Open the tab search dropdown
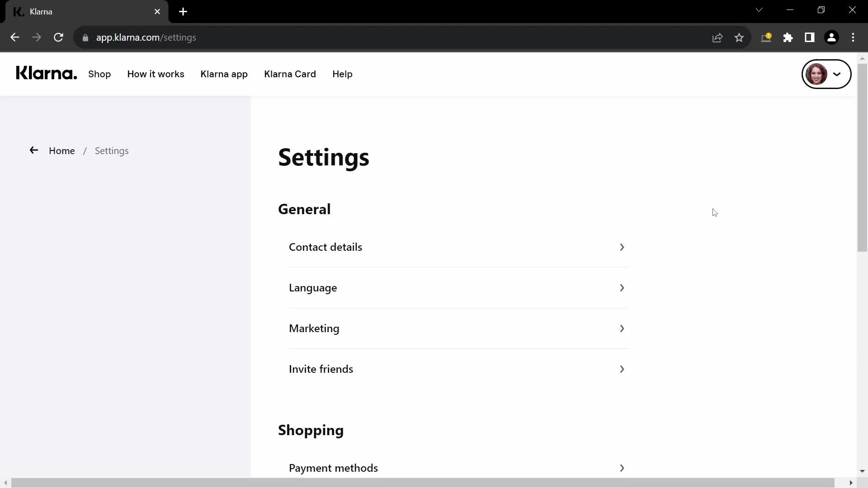The height and width of the screenshot is (488, 868). (759, 10)
